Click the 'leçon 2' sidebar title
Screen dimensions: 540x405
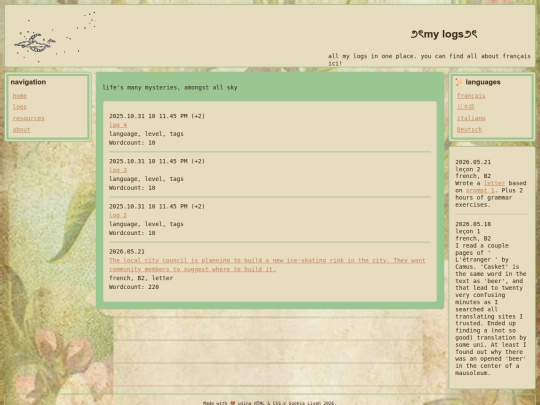467,169
